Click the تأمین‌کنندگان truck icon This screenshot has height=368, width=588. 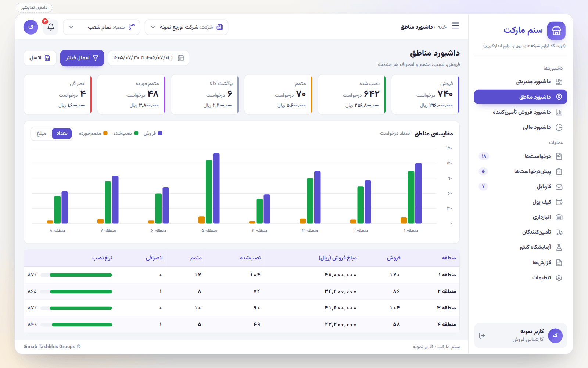point(559,232)
